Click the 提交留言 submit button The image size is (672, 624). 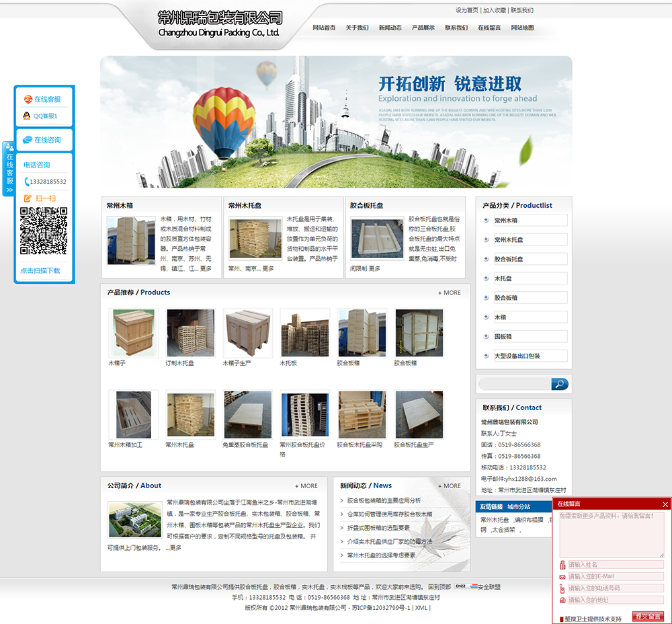pyautogui.click(x=648, y=616)
